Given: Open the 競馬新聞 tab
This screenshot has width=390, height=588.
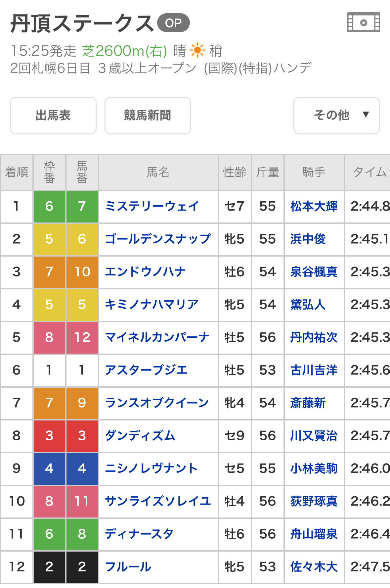Looking at the screenshot, I should [x=148, y=115].
